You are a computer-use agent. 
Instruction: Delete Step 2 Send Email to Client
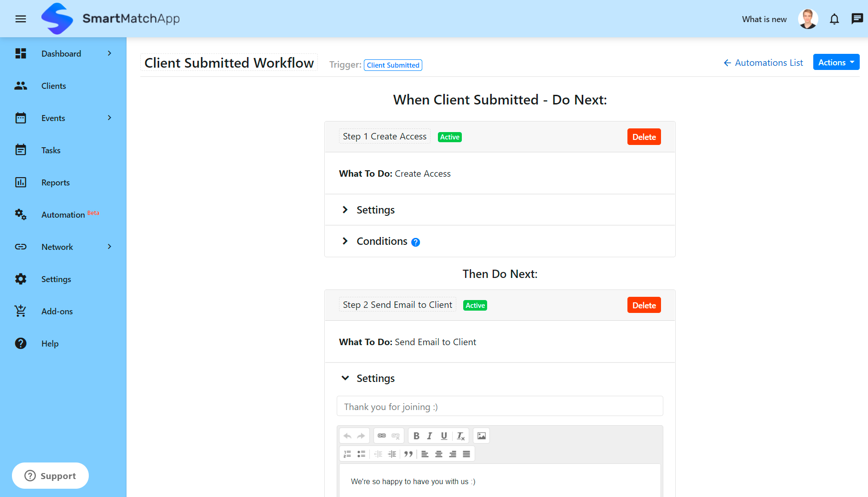(x=644, y=305)
